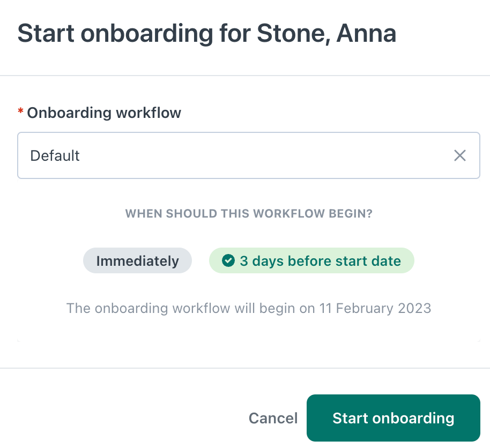Click the workflow begin date message

(249, 308)
